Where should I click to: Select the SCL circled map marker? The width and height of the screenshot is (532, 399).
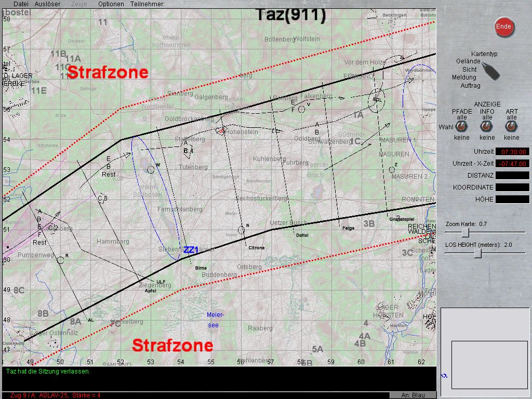(x=377, y=99)
